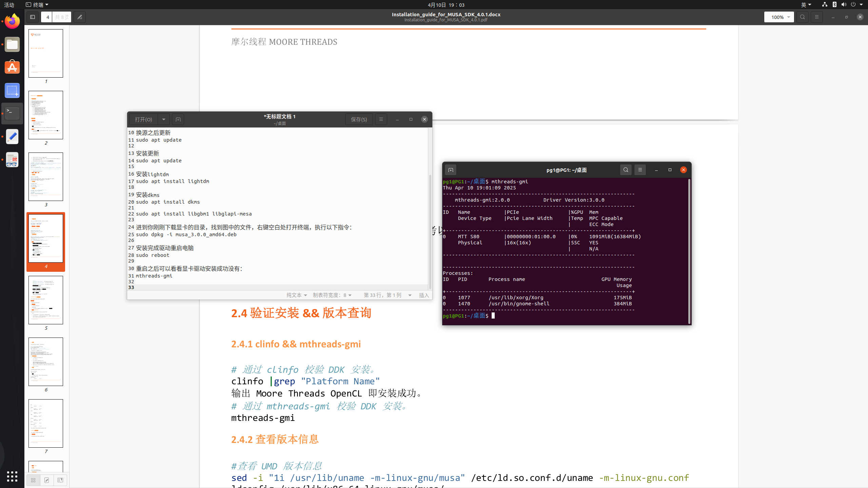Click the date and time in top bar
Screen dimensions: 868x488
(x=446, y=5)
